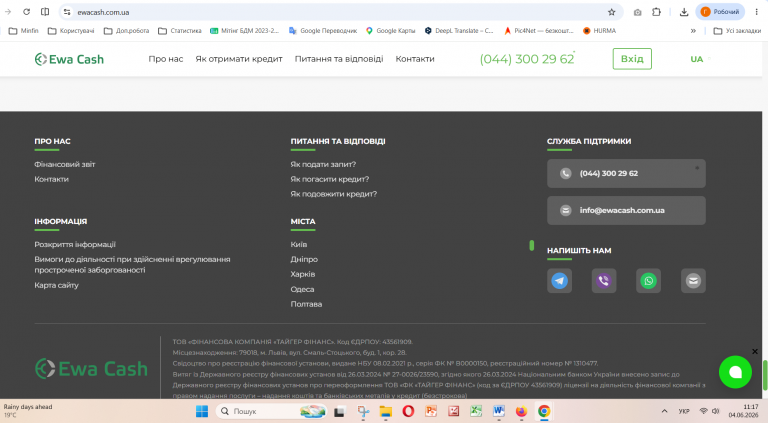Bookmark this page with the star icon
This screenshot has width=768, height=423.
[x=611, y=12]
